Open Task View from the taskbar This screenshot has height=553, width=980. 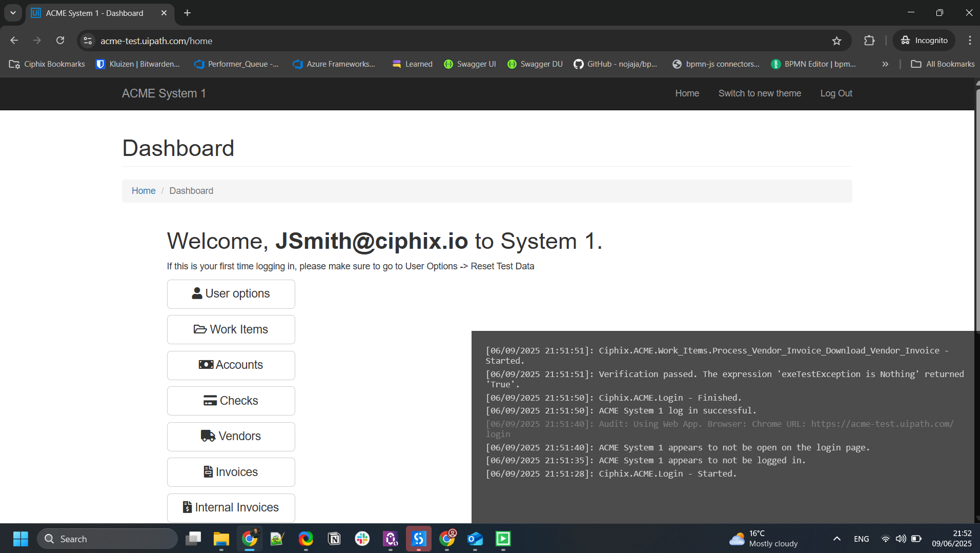tap(193, 539)
